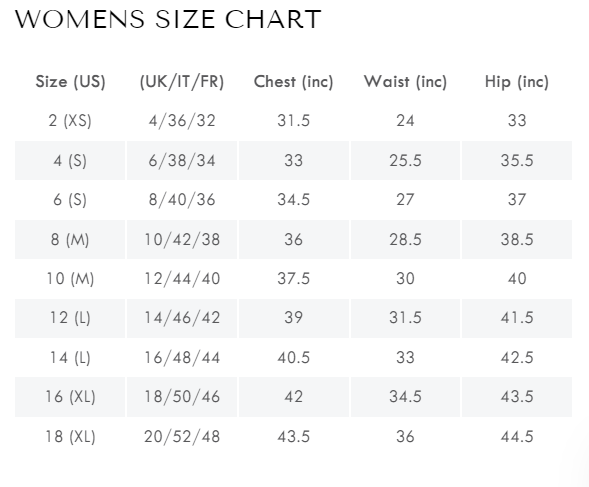The width and height of the screenshot is (589, 487).
Task: Select the 8 (M) size cell
Action: coord(70,239)
